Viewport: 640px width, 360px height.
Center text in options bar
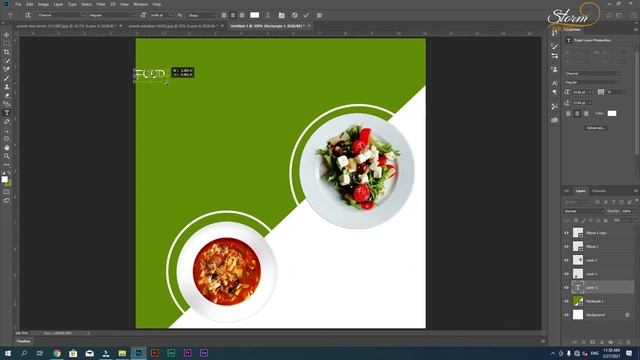233,16
